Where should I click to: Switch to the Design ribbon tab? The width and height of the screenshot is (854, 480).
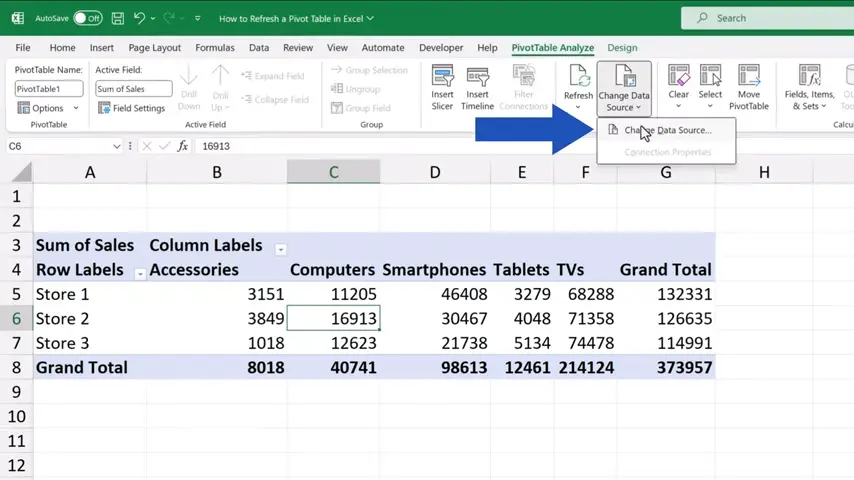point(621,47)
